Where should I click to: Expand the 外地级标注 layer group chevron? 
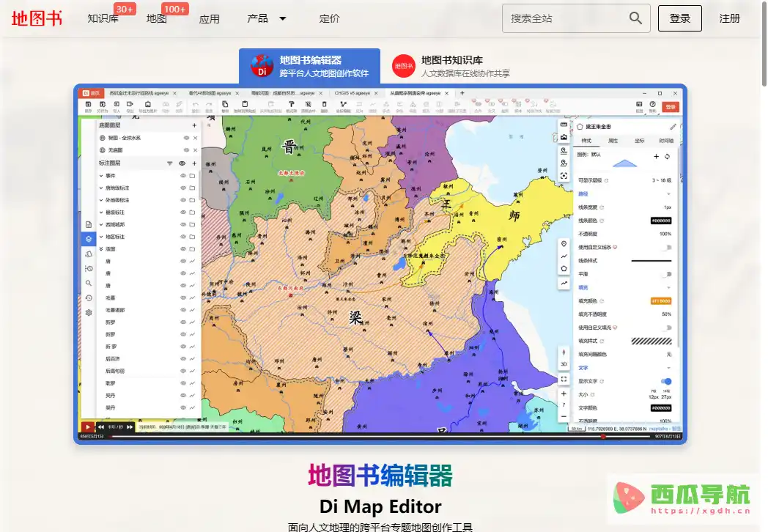[101, 200]
